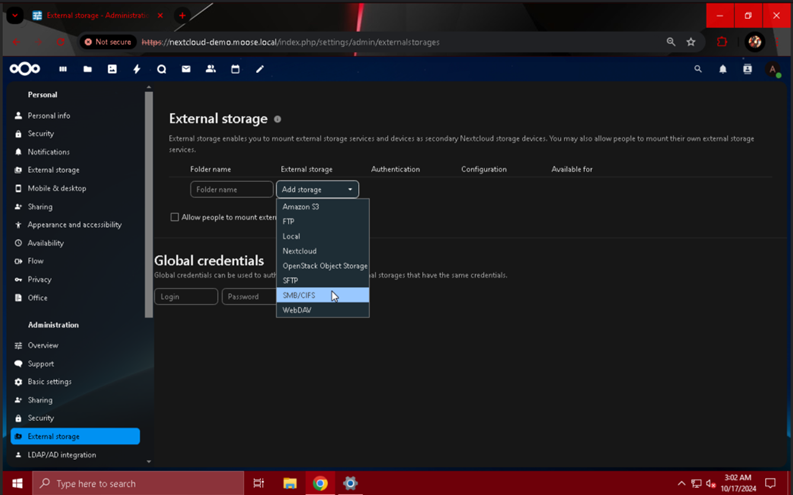Screen dimensions: 793x495
Task: Select OpenStack Object Storage option
Action: point(323,266)
